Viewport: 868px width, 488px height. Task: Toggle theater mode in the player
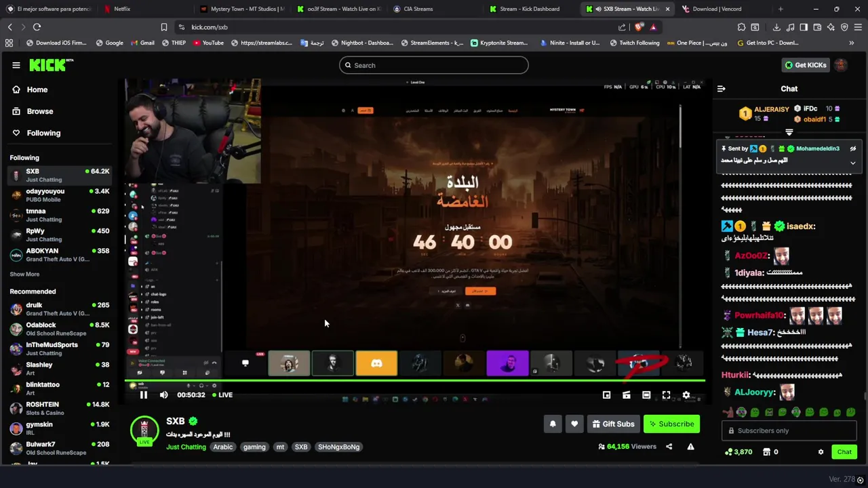click(646, 395)
